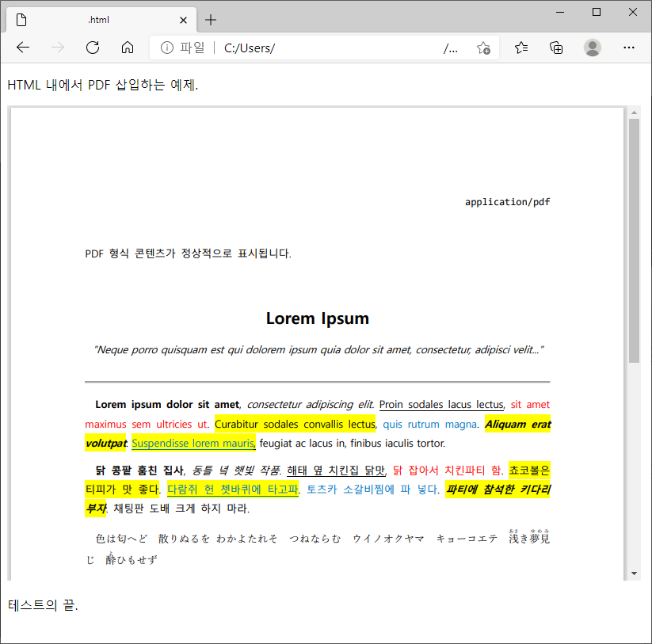This screenshot has width=652, height=644.
Task: Click the PDF scrollbar down arrow
Action: point(634,574)
